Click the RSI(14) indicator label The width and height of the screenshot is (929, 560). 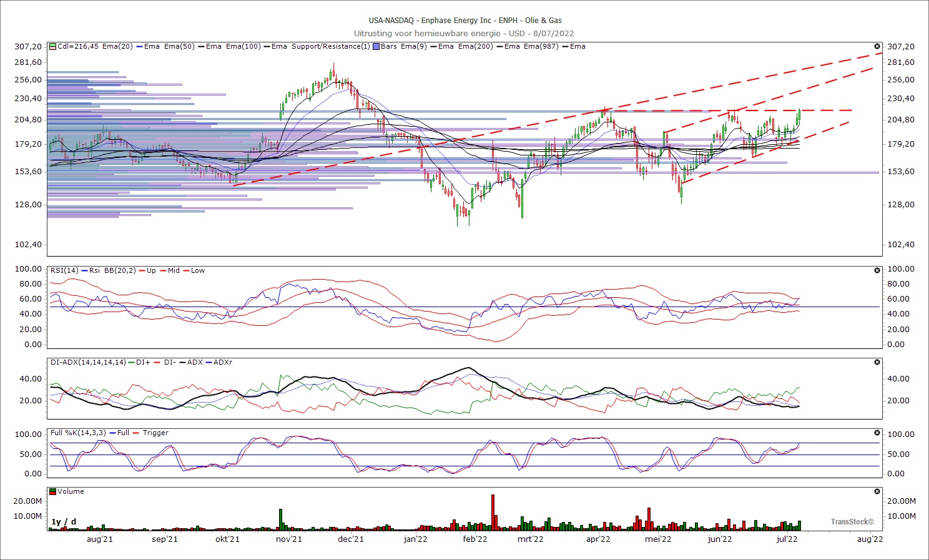pyautogui.click(x=64, y=270)
